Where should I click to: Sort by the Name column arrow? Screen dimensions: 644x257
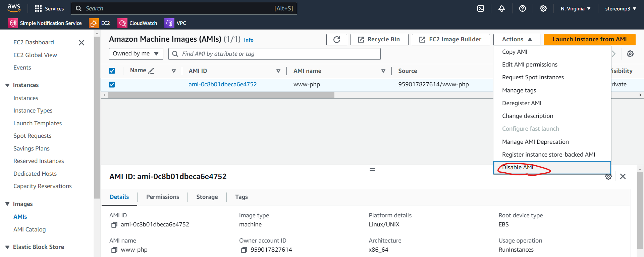(174, 71)
